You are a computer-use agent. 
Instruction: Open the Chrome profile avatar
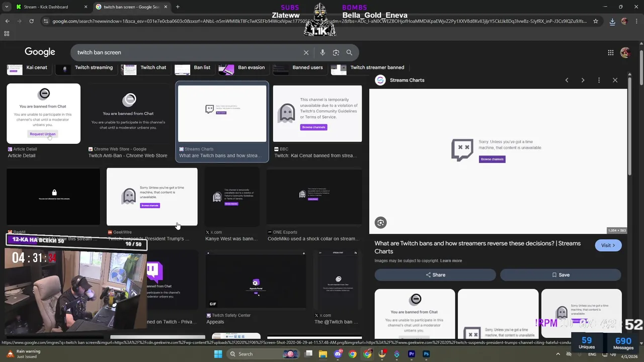(x=624, y=21)
